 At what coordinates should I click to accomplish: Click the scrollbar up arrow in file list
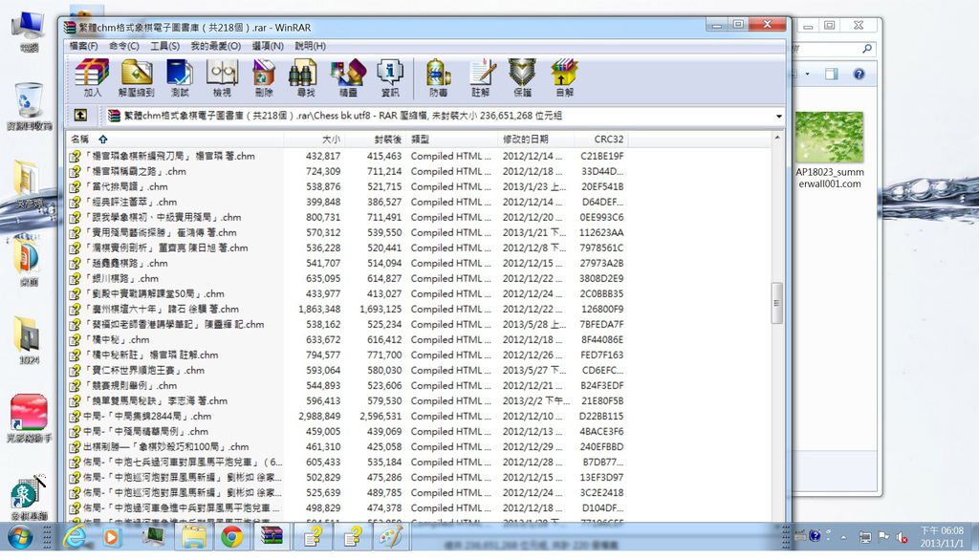click(777, 138)
